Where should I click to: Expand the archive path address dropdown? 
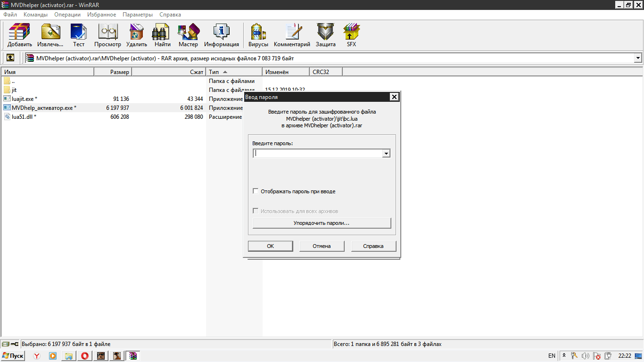638,58
